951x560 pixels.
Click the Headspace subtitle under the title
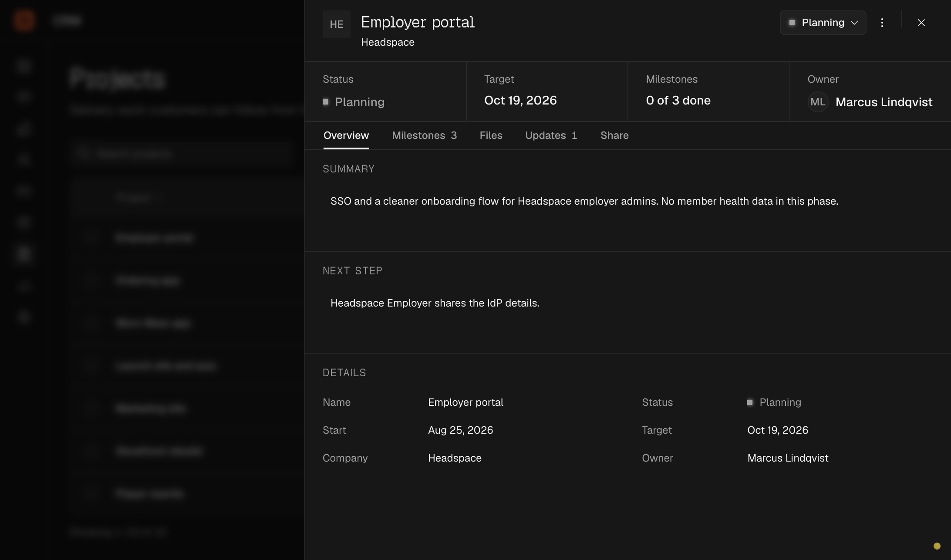[388, 42]
